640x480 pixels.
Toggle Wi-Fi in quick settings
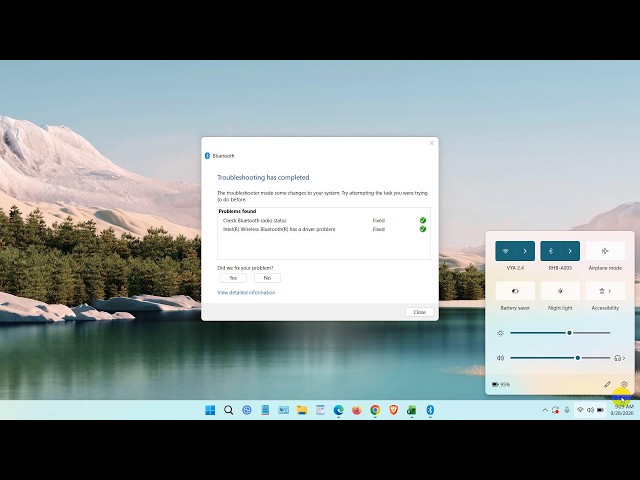click(505, 251)
